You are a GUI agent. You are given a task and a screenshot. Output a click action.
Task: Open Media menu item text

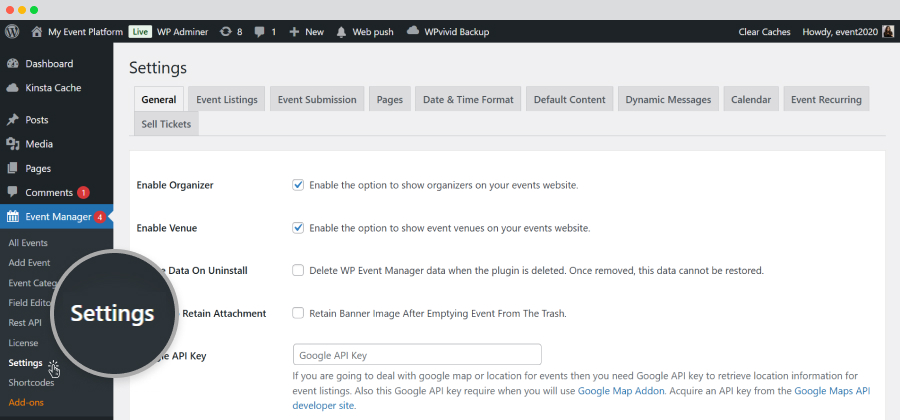coord(39,144)
